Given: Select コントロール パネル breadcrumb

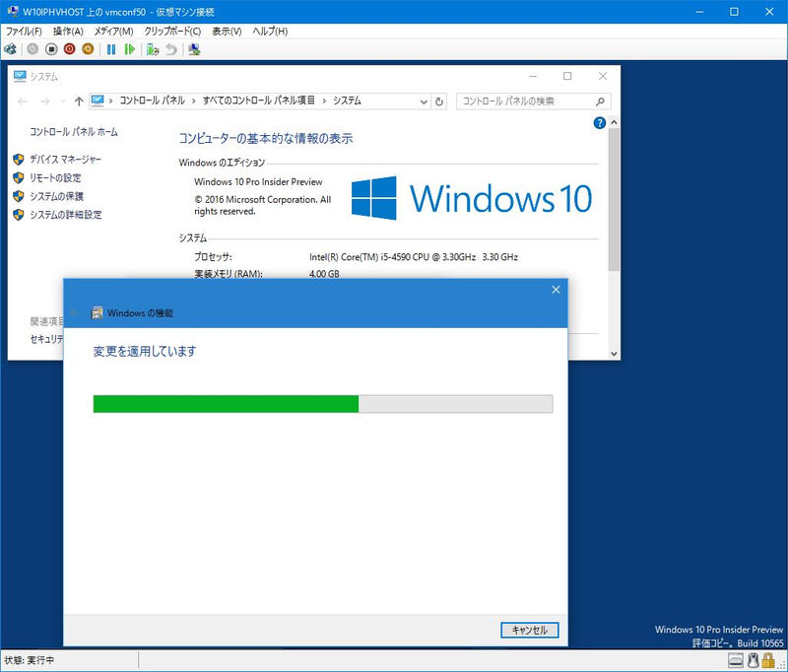Looking at the screenshot, I should 153,101.
